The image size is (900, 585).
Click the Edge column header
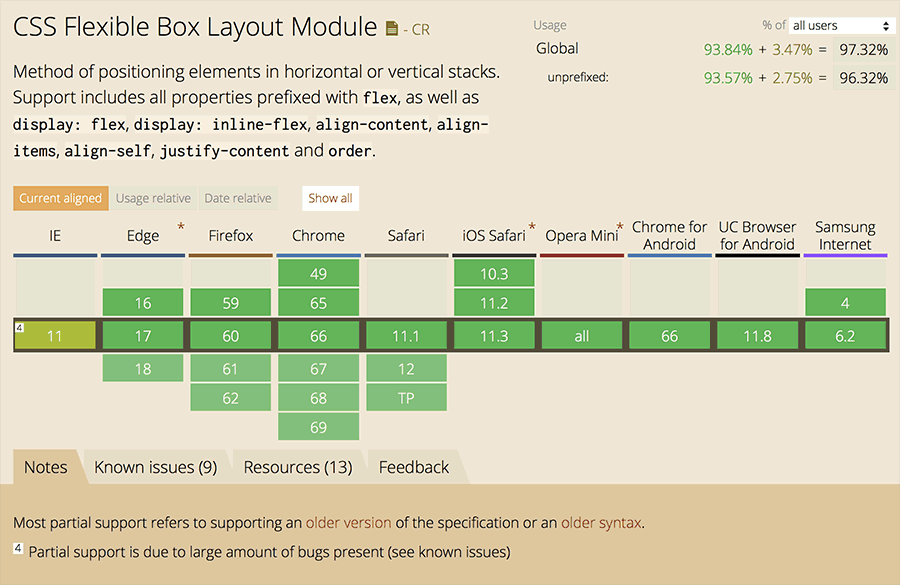point(143,235)
